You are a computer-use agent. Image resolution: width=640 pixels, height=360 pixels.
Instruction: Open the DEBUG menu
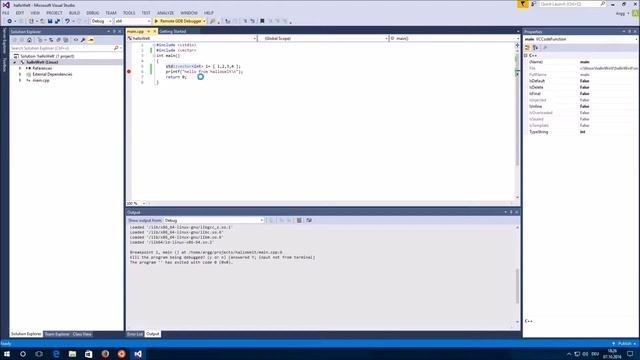pos(93,13)
